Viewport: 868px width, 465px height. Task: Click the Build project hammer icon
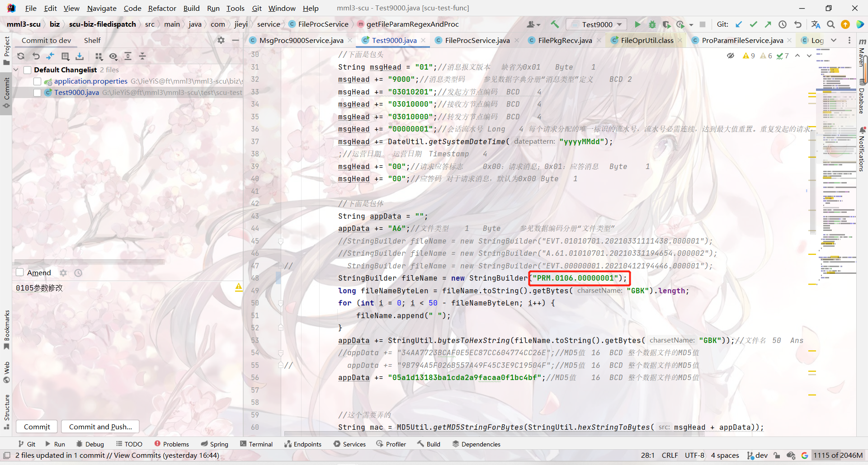point(555,24)
